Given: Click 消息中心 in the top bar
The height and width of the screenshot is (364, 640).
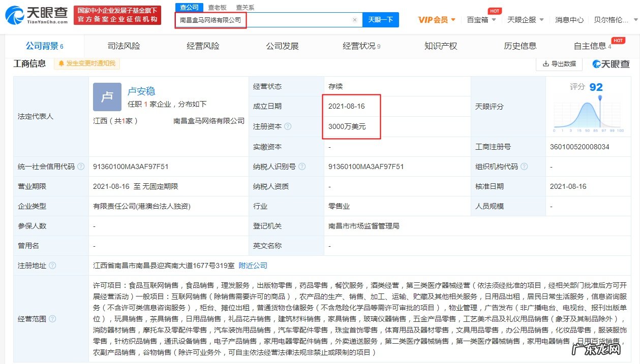Looking at the screenshot, I should (569, 19).
